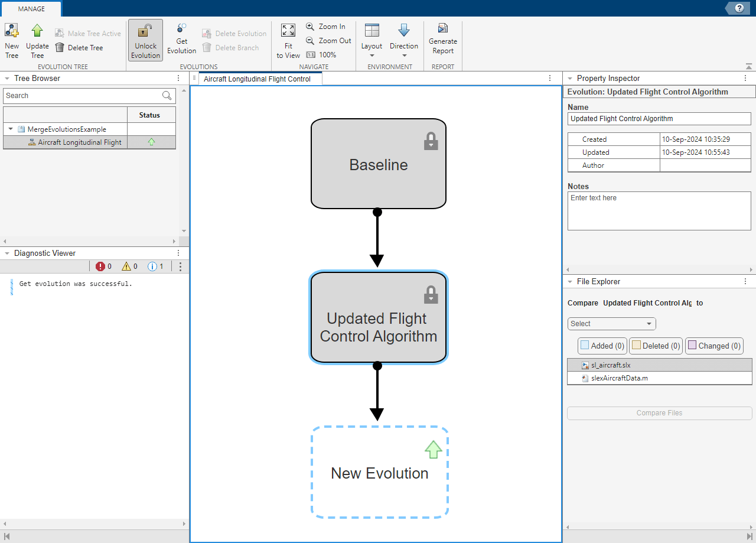Click the Fit to View icon
The height and width of the screenshot is (543, 756).
click(288, 31)
